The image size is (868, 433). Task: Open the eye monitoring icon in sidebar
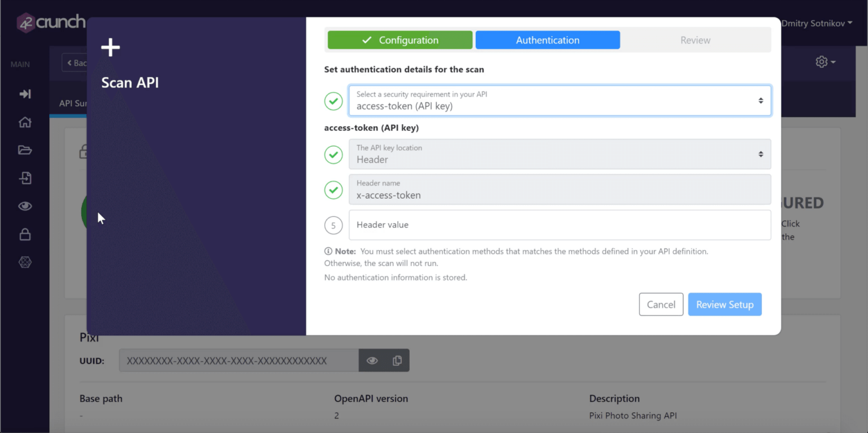[x=25, y=206]
